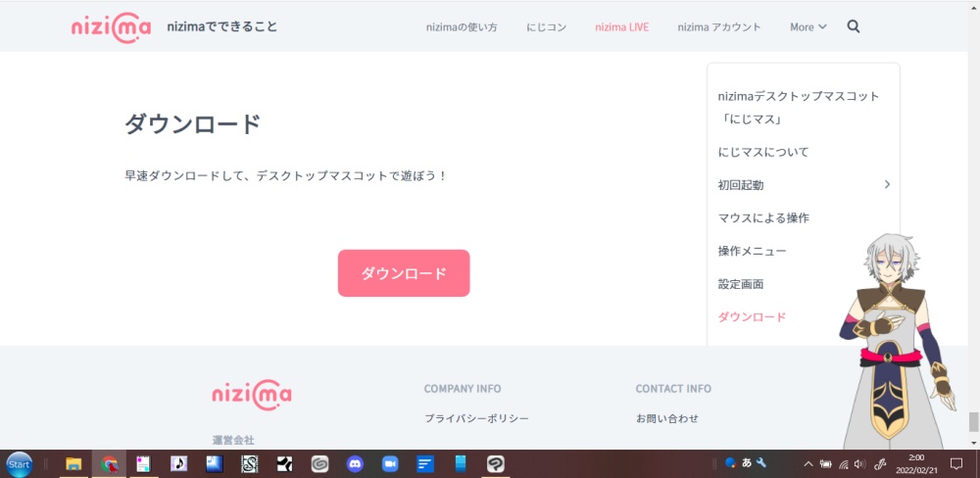This screenshot has width=980, height=478.
Task: Open the IME wrench tools icon
Action: (x=760, y=463)
